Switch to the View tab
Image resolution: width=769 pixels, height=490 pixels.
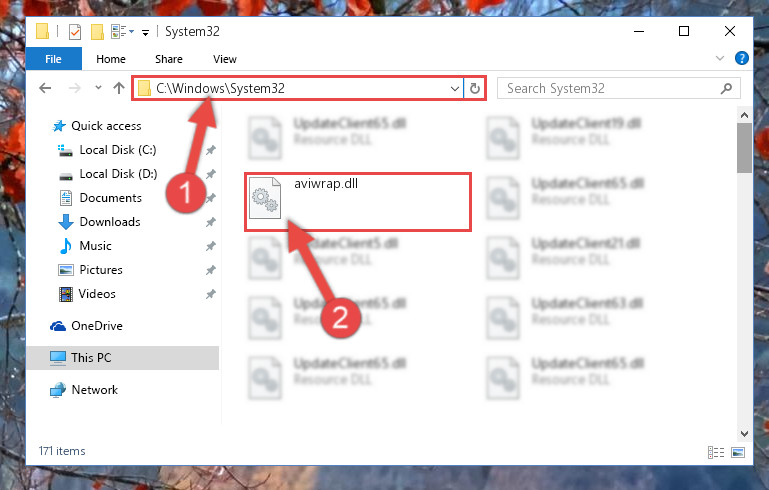tap(225, 59)
